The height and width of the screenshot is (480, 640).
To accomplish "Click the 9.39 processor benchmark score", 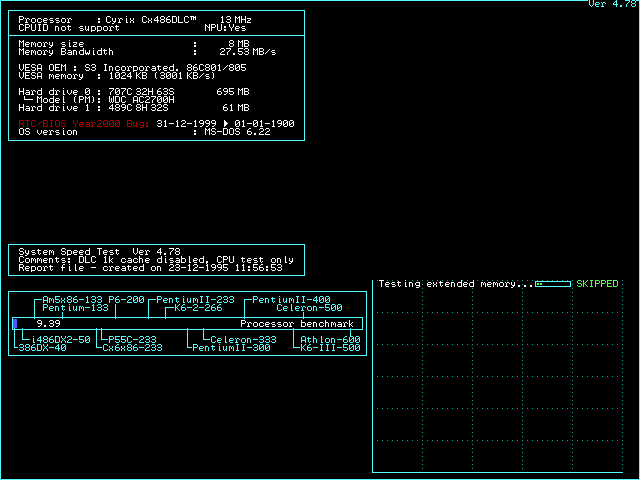I will tap(48, 324).
